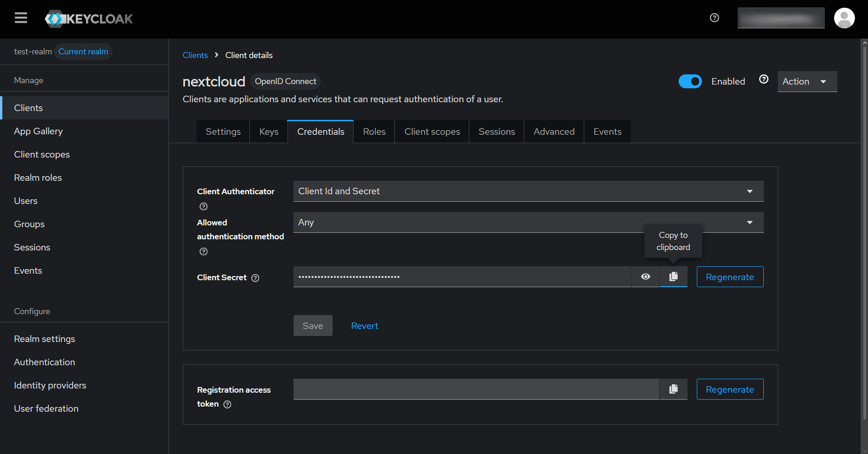Viewport: 868px width, 454px height.
Task: Click the Registration access token field
Action: tap(476, 389)
